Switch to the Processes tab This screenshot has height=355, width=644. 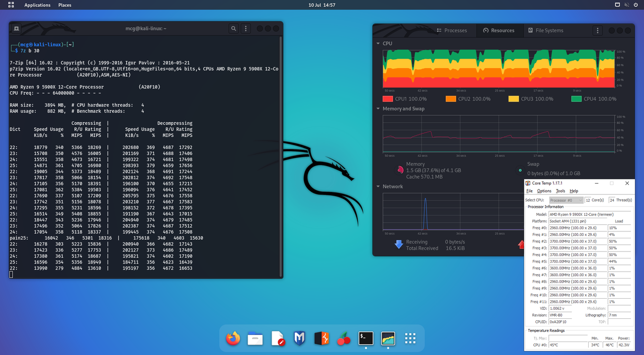tap(451, 31)
